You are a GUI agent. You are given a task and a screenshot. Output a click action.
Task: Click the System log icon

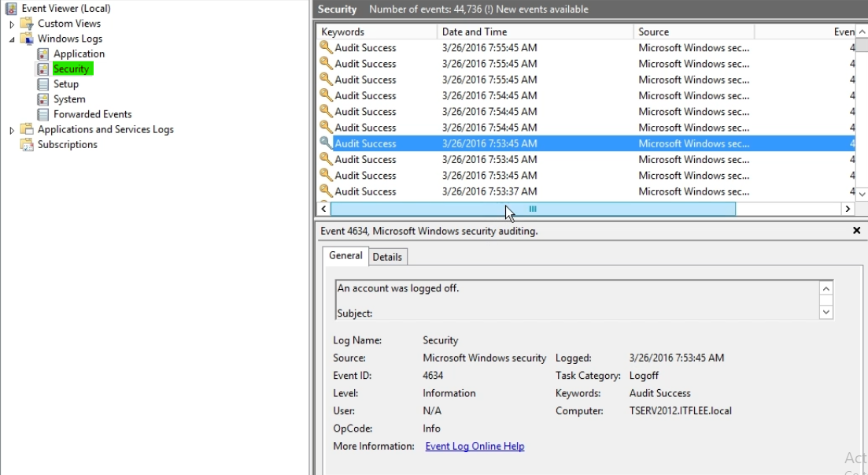[43, 99]
